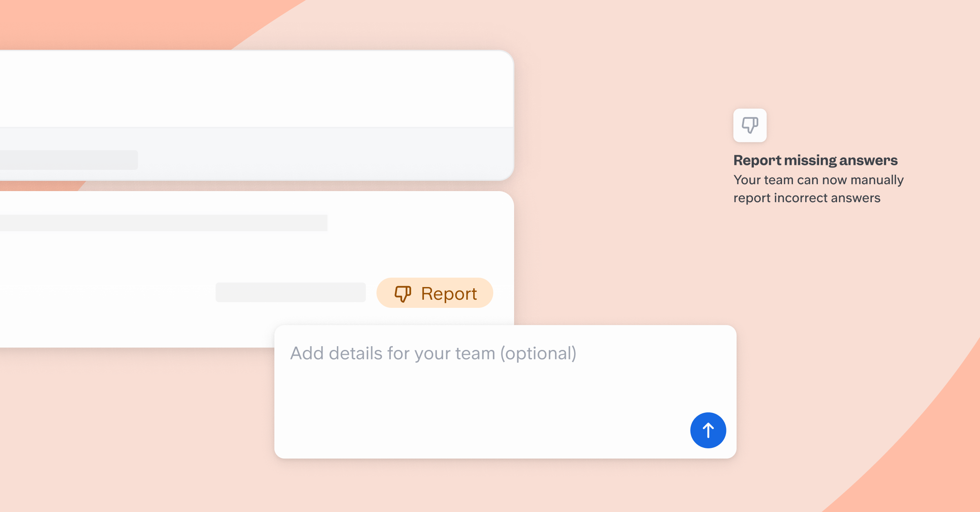Image resolution: width=980 pixels, height=512 pixels.
Task: Click the thumbs-down tile above Report missing answers
Action: point(750,125)
